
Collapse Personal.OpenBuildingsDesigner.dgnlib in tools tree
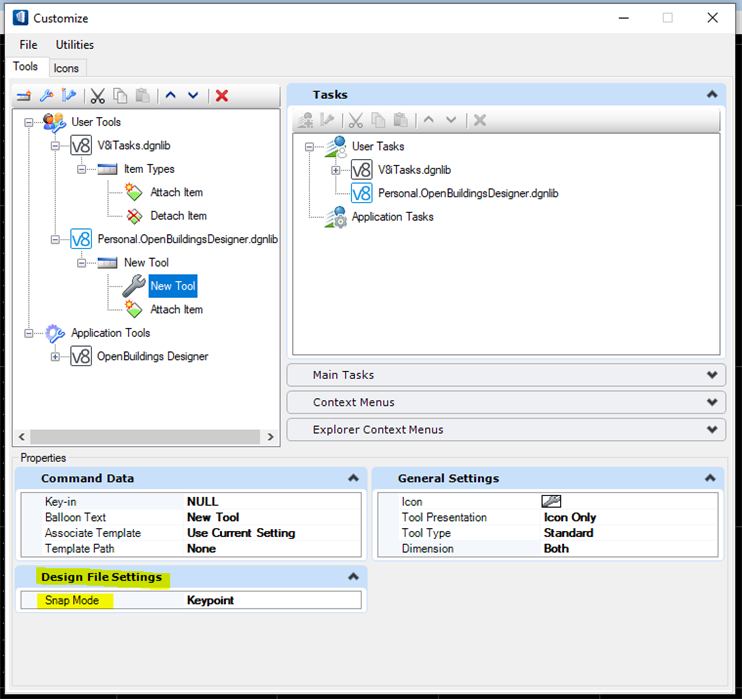(55, 239)
